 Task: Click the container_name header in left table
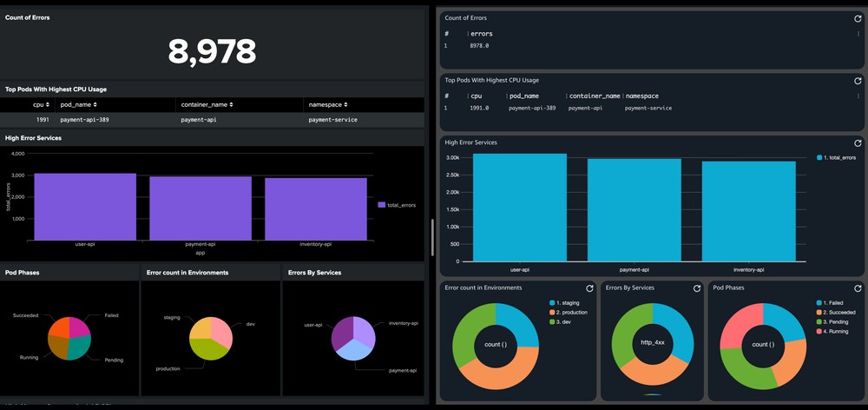(x=207, y=104)
